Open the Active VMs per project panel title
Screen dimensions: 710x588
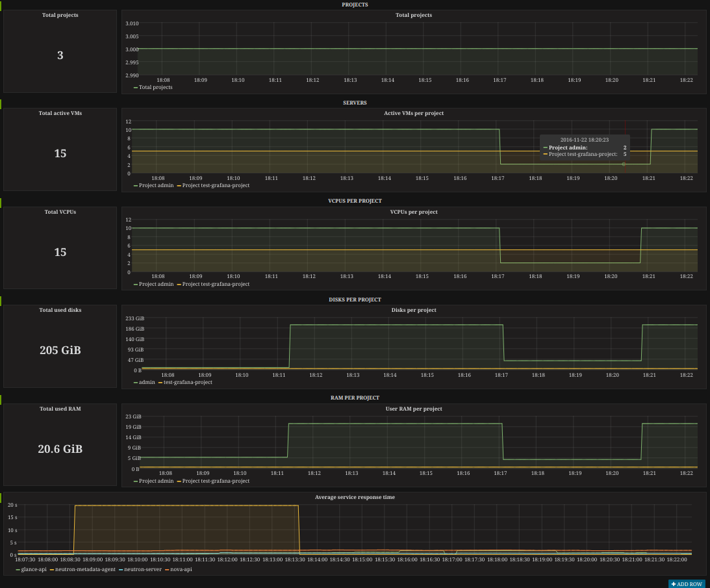(x=413, y=113)
